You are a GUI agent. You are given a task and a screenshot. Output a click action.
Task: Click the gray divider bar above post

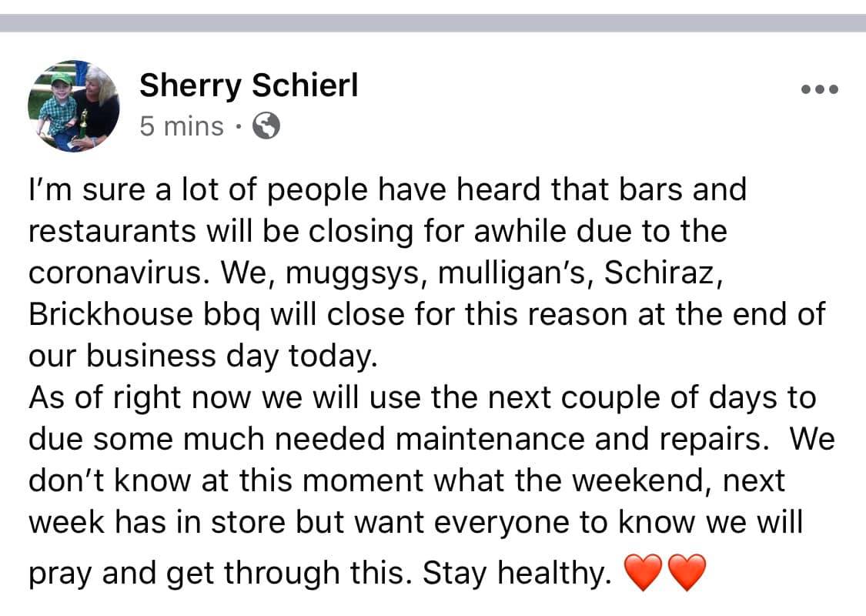(x=433, y=23)
